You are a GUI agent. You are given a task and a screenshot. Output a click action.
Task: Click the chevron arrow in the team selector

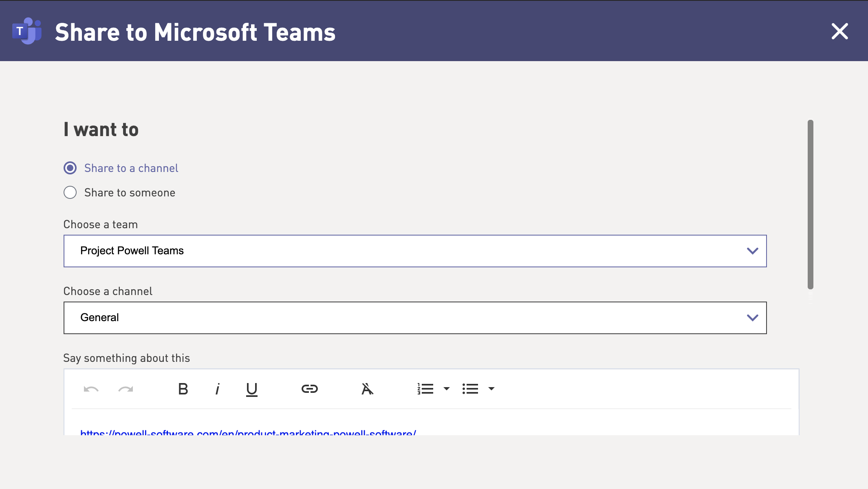[x=752, y=251]
